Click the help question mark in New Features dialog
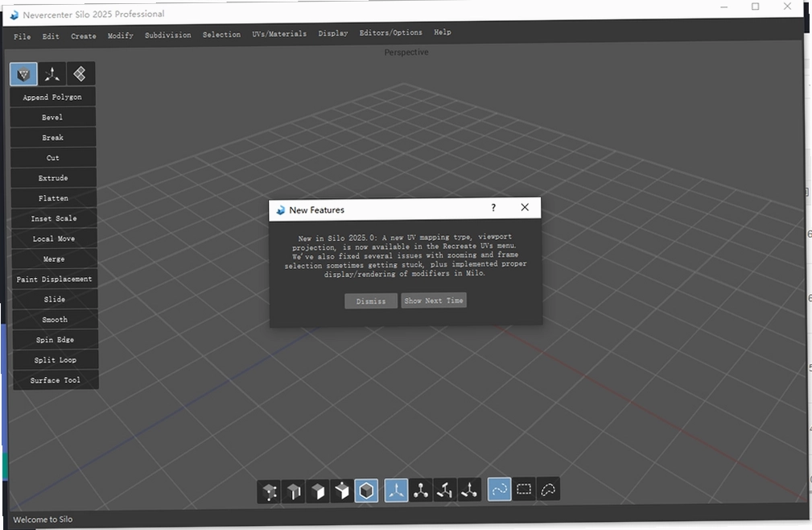The image size is (812, 530). pos(493,208)
